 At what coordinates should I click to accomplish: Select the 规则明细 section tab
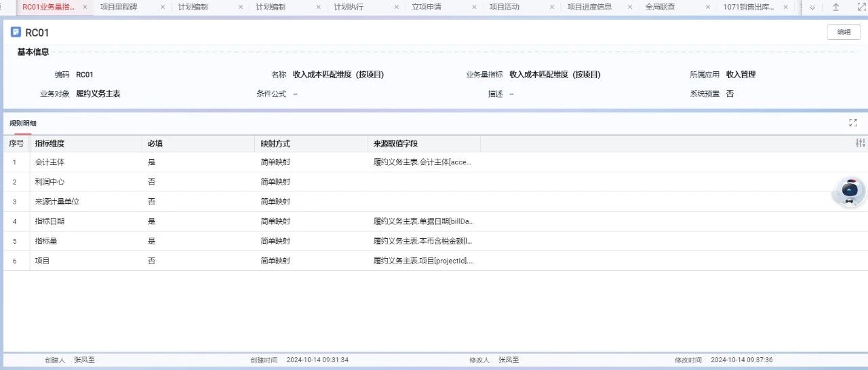click(x=23, y=124)
